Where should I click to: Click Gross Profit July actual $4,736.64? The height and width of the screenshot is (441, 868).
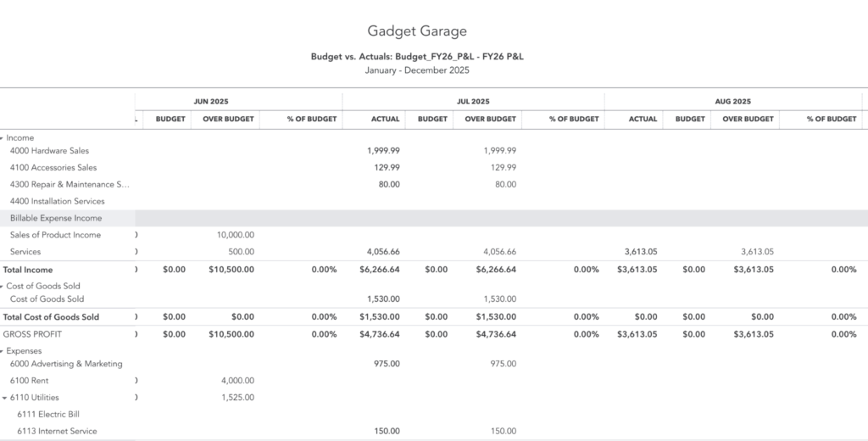click(x=379, y=334)
